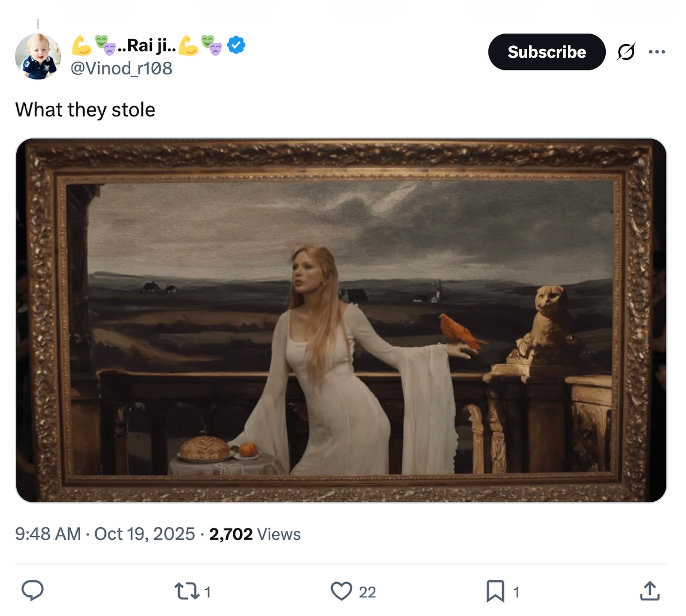Click the blue verified badge
This screenshot has height=616, width=686.
coord(236,45)
